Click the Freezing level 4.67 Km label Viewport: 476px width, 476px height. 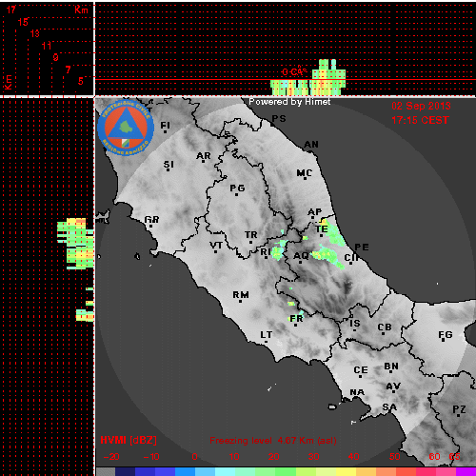[273, 441]
